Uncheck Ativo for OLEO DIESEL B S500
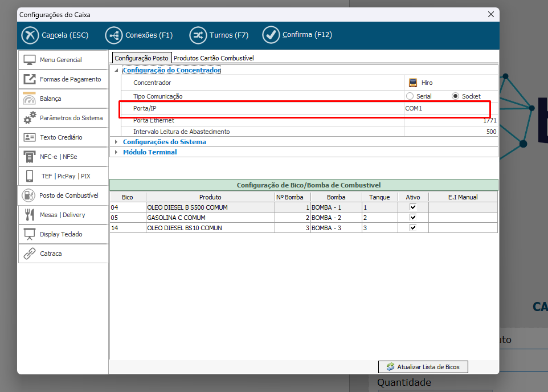This screenshot has height=392, width=548. coord(413,207)
